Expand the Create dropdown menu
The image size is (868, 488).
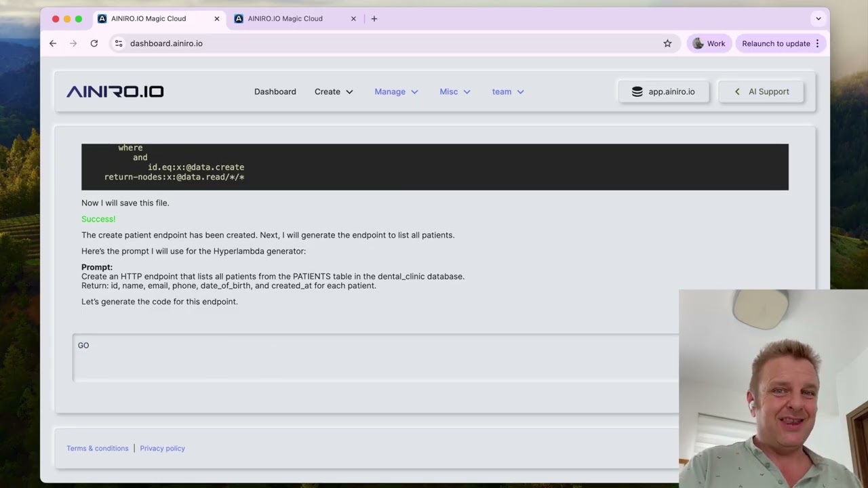pos(334,91)
